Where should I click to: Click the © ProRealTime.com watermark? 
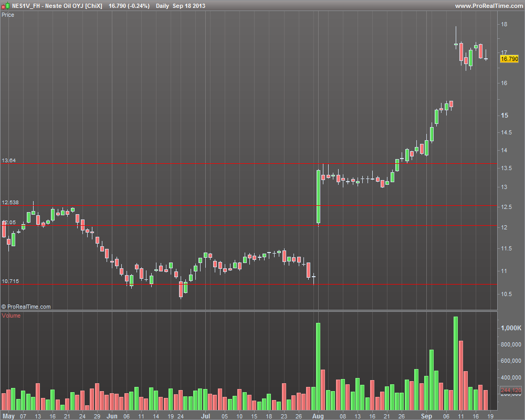[x=26, y=307]
